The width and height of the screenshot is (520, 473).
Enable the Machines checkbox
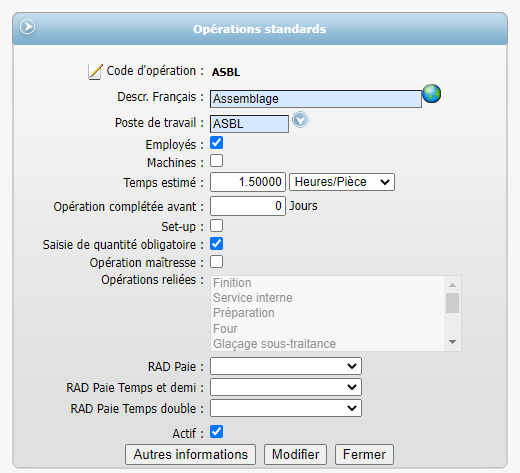217,161
